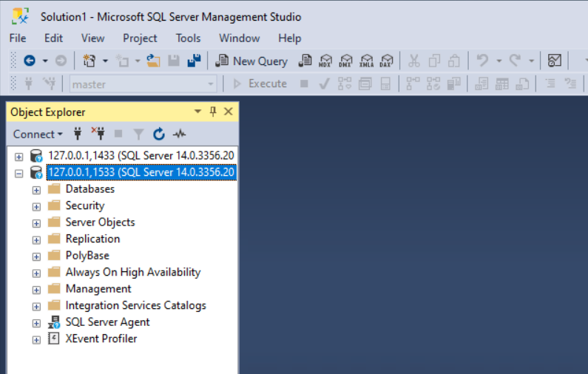Open the Redo history dropdown arrow

click(x=531, y=61)
